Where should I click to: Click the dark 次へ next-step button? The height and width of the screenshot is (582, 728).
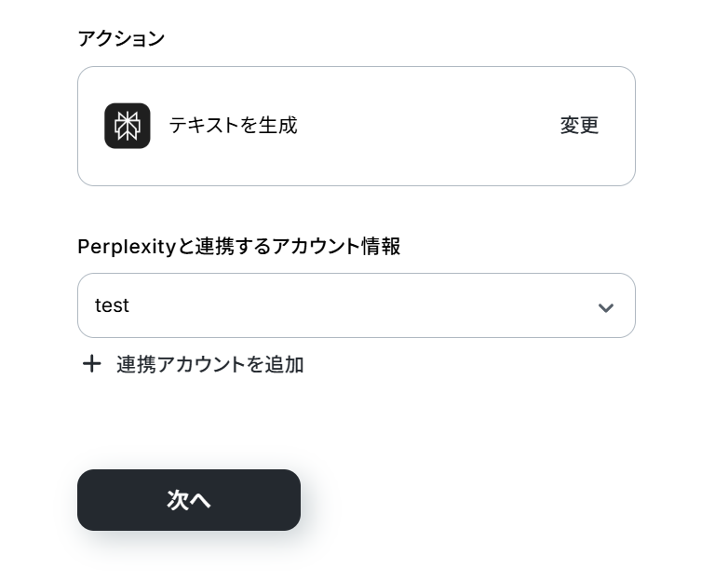click(x=189, y=500)
